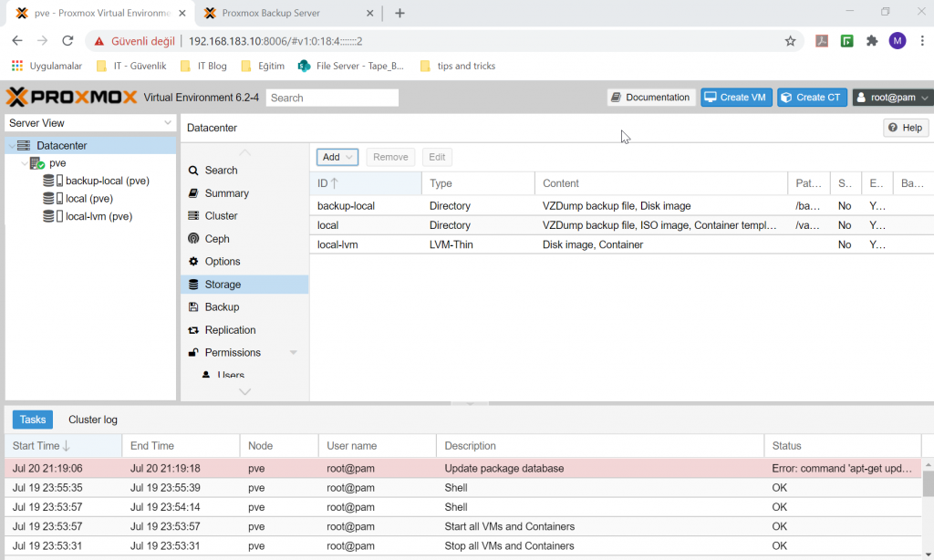This screenshot has width=934, height=560.
Task: Collapse the bottom task panel handle
Action: click(470, 403)
